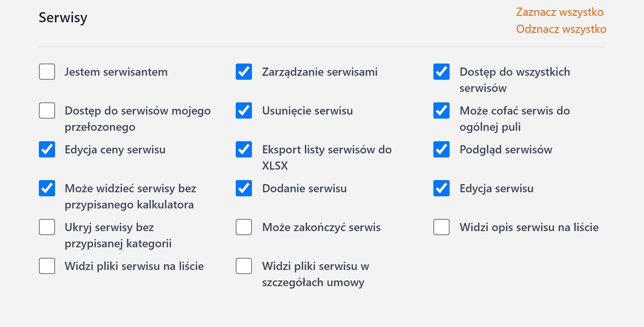This screenshot has width=644, height=327.
Task: Uncheck the "Usunięcie serwisu" checkbox
Action: coord(244,110)
